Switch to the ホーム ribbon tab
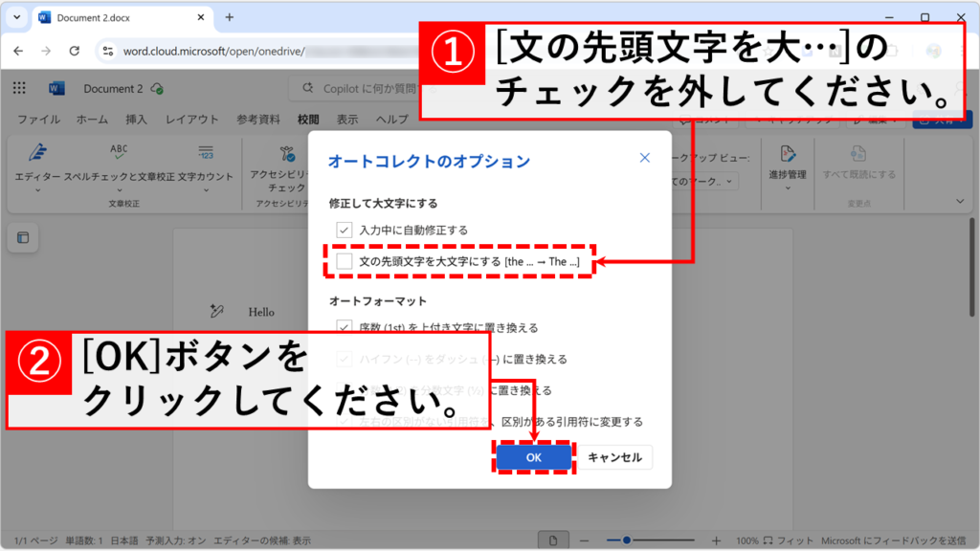This screenshot has height=551, width=980. (92, 120)
